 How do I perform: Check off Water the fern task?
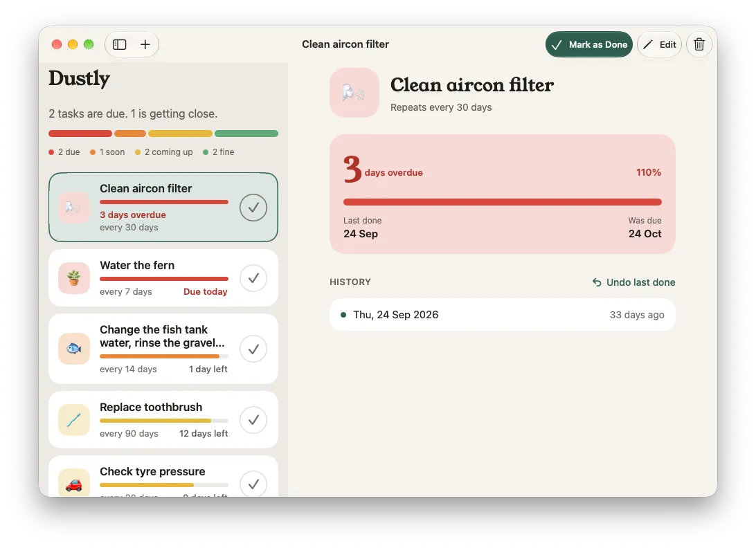pyautogui.click(x=253, y=278)
